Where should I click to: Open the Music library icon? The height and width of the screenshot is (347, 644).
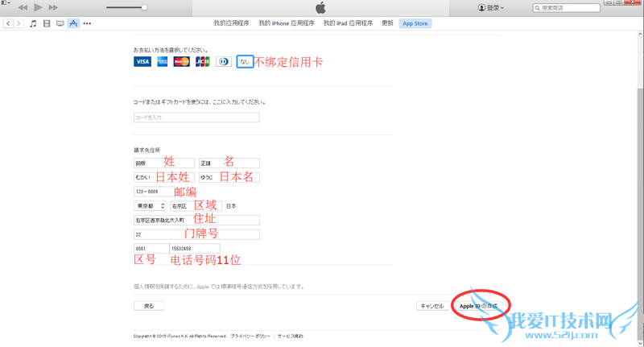point(33,23)
